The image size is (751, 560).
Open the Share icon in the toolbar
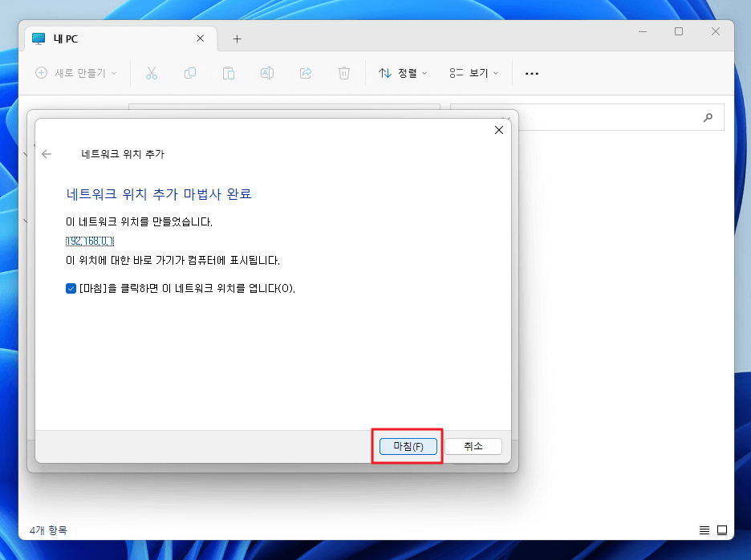(306, 73)
